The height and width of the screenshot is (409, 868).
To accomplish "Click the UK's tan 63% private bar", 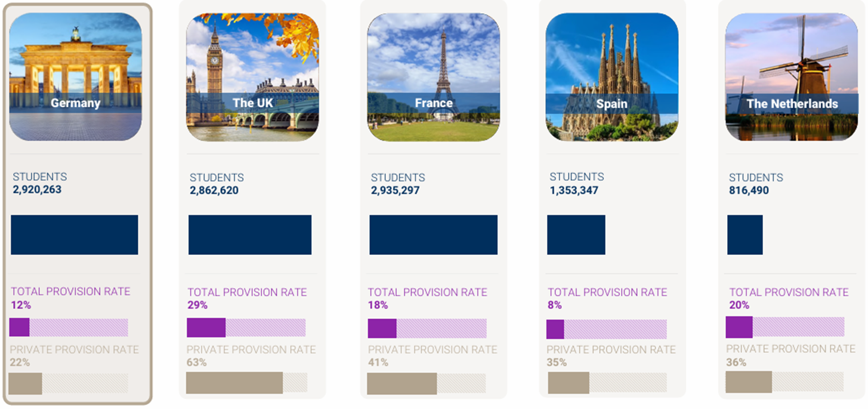I will [x=234, y=383].
